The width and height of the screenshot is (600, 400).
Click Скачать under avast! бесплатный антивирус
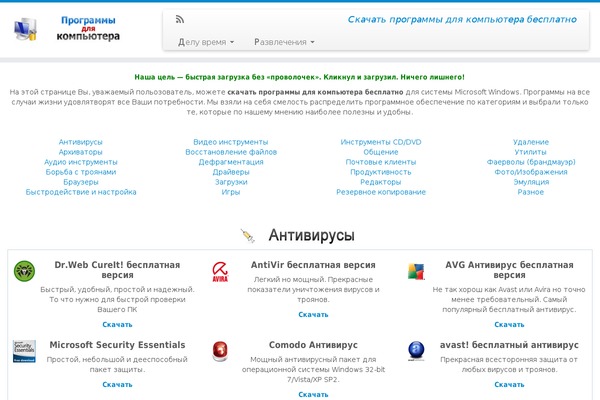[x=509, y=384]
